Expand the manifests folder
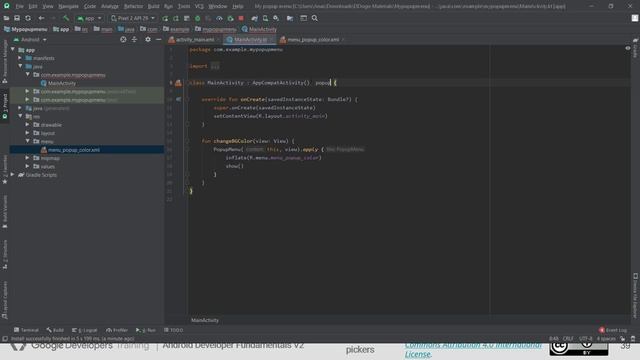Screen dimensions: 640x360 pos(20,58)
